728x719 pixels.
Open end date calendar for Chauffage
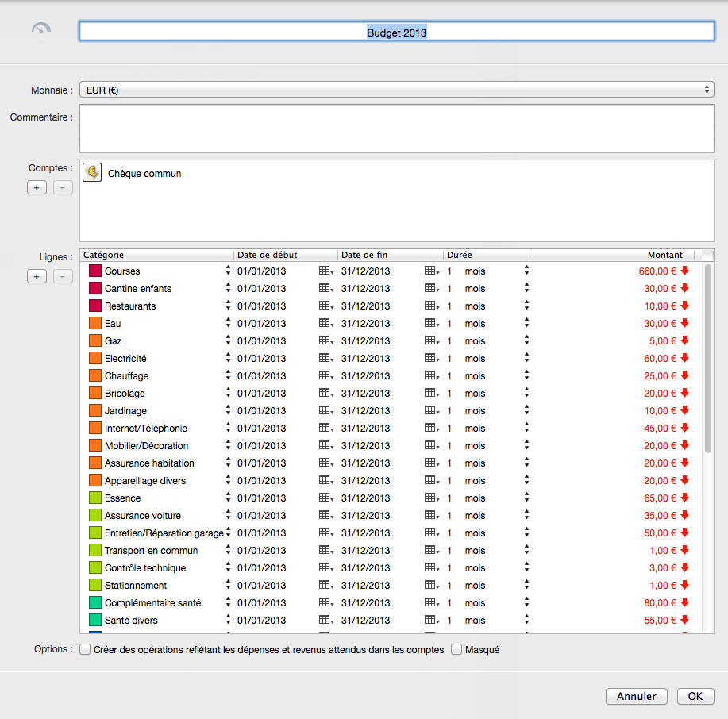click(x=431, y=375)
